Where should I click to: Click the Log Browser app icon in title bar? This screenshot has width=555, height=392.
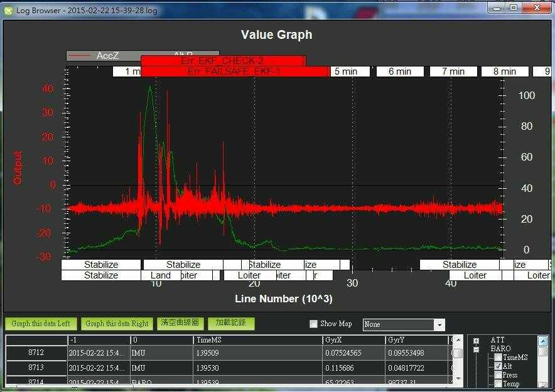tap(8, 10)
